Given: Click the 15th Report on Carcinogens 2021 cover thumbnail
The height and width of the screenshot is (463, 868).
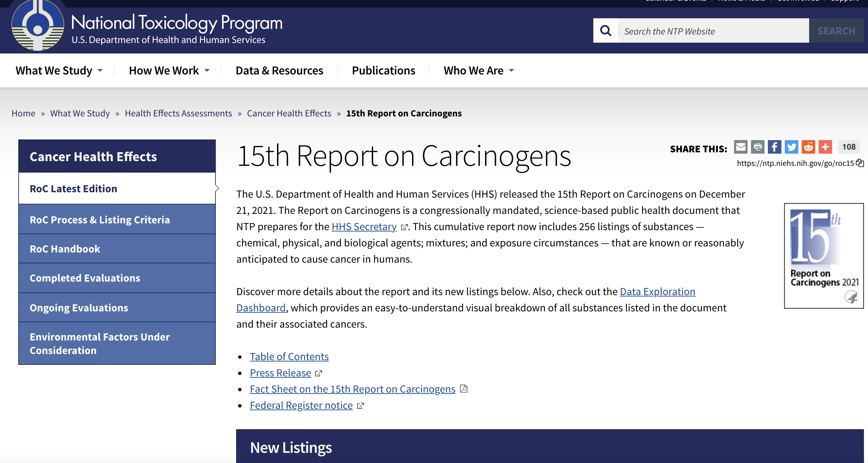Looking at the screenshot, I should [x=824, y=256].
